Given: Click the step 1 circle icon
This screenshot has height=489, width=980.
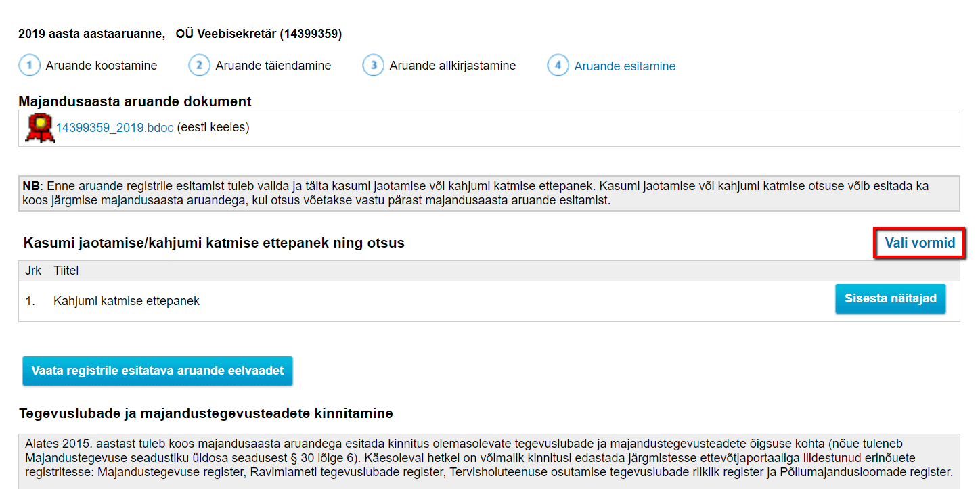Looking at the screenshot, I should pyautogui.click(x=29, y=66).
